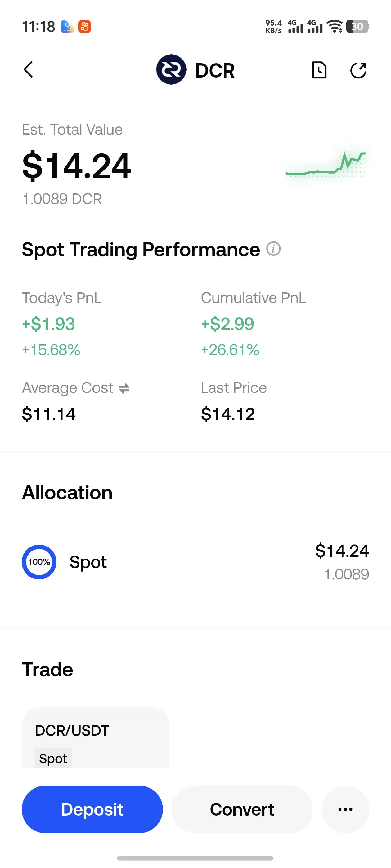
Task: Tap the share arrow icon
Action: 358,70
